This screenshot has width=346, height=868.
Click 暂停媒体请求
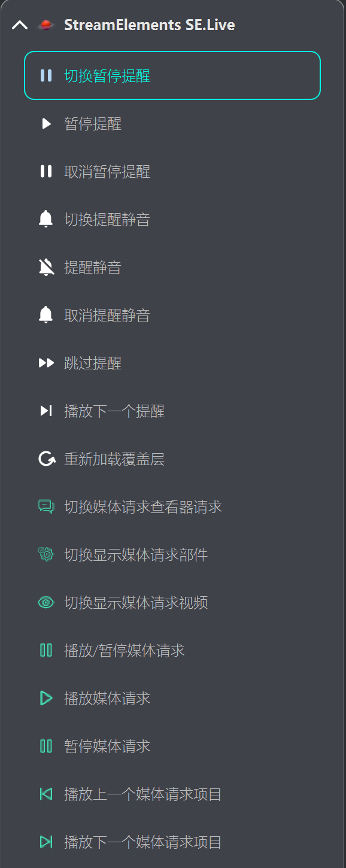pyautogui.click(x=105, y=746)
